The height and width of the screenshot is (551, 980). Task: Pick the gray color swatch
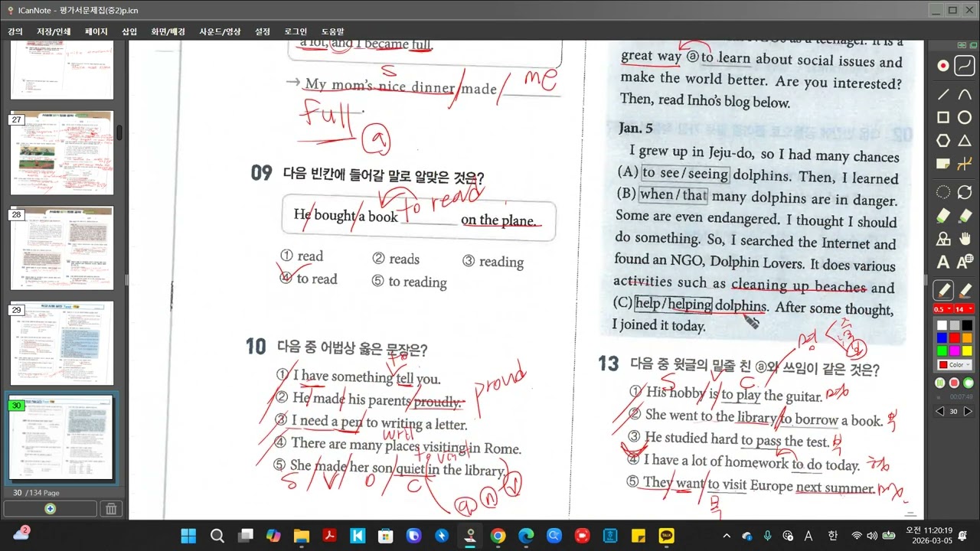point(955,325)
